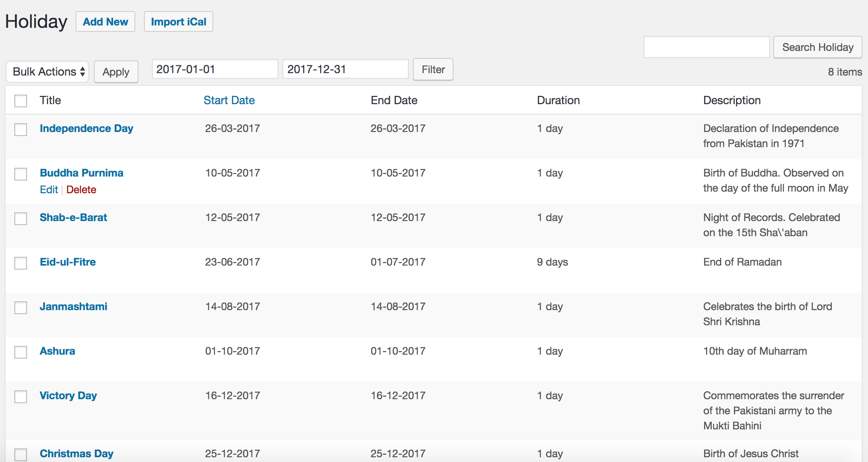
Task: Click the Holiday page heading
Action: pos(36,22)
